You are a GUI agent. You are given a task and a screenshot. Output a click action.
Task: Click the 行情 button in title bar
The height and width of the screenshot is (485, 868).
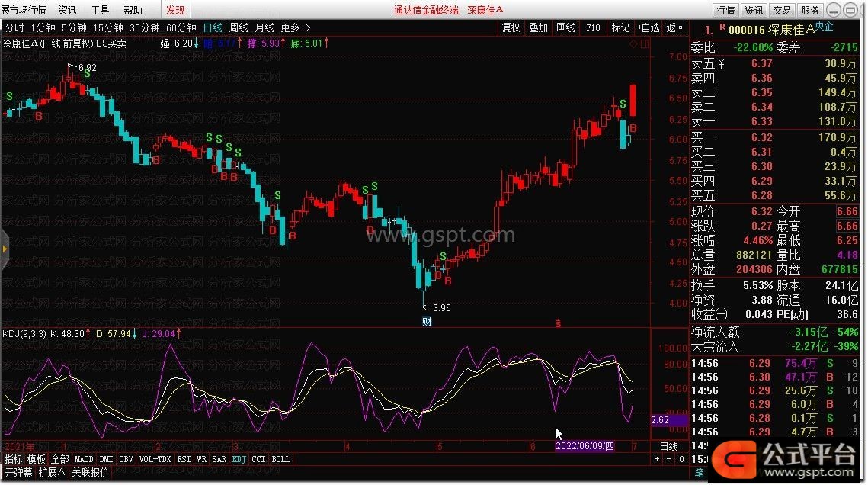point(725,10)
